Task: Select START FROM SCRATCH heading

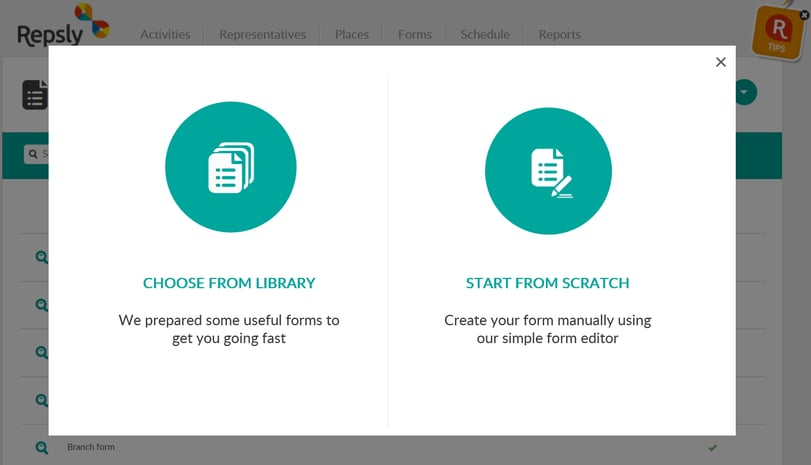Action: 548,283
